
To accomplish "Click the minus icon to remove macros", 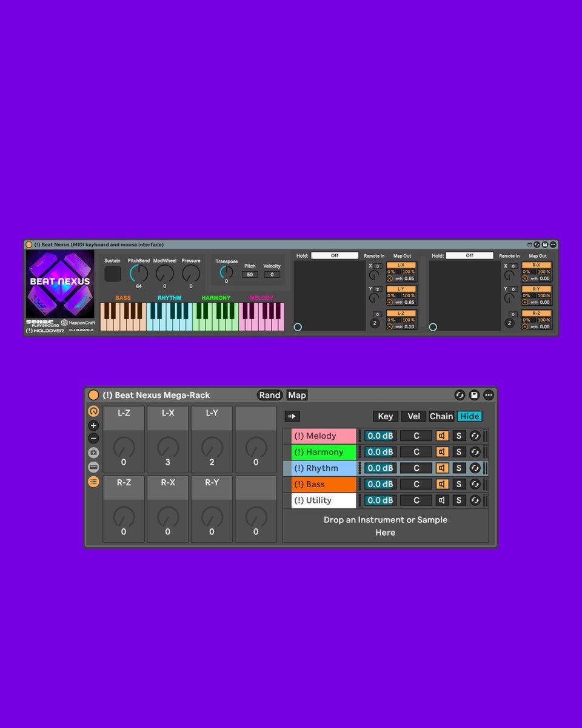I will pos(93,438).
